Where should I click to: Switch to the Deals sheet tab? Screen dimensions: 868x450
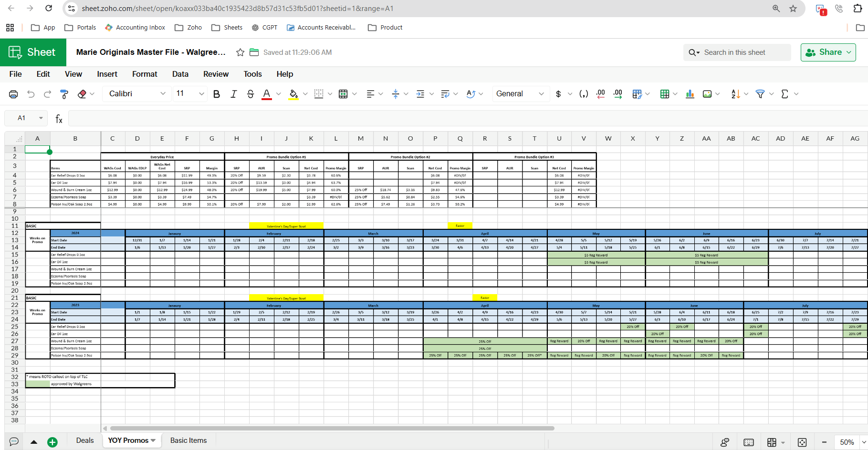[85, 440]
